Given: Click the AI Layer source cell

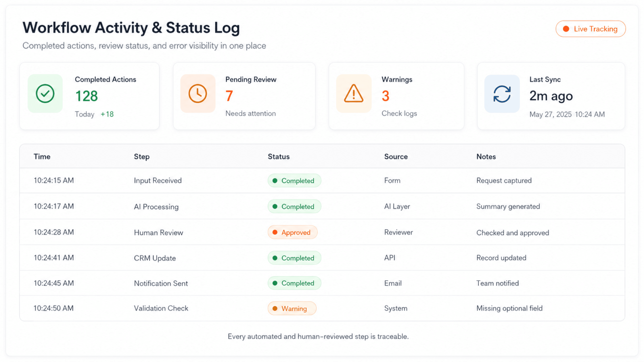Looking at the screenshot, I should coord(397,206).
